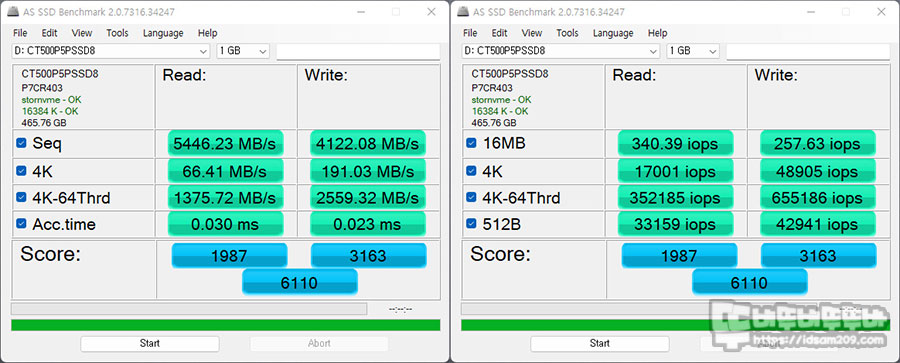900x363 pixels.
Task: Click the 2559.32 MB/s write result
Action: click(x=368, y=198)
